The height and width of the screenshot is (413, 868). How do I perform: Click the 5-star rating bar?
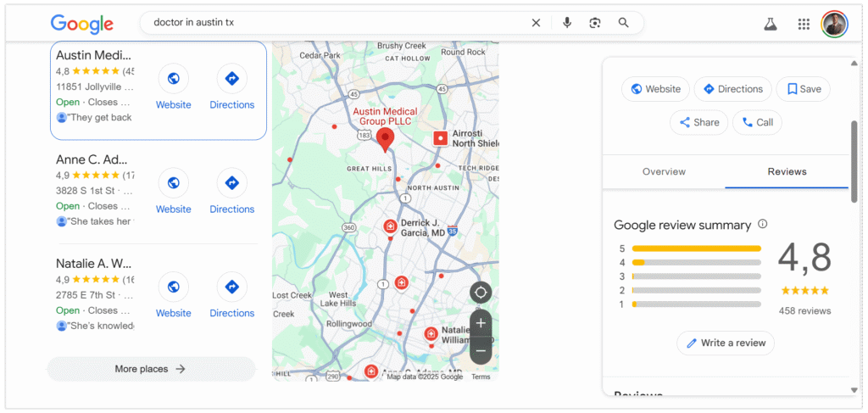pos(697,248)
